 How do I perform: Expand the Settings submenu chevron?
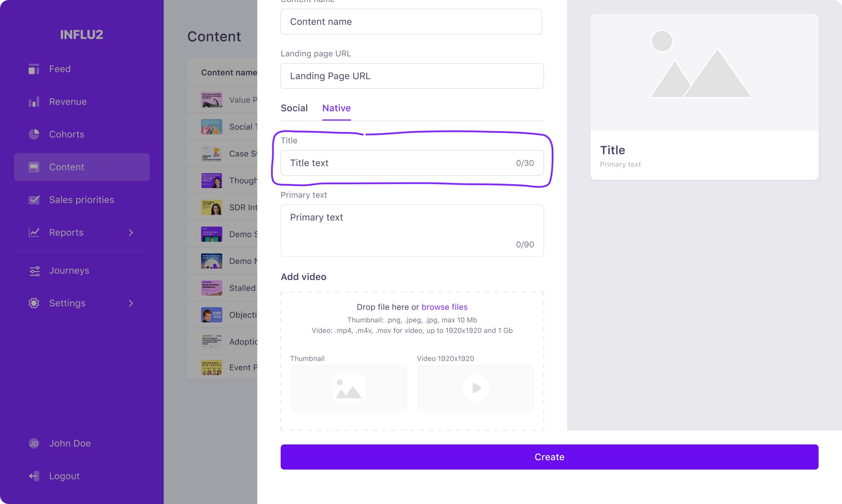tap(131, 303)
